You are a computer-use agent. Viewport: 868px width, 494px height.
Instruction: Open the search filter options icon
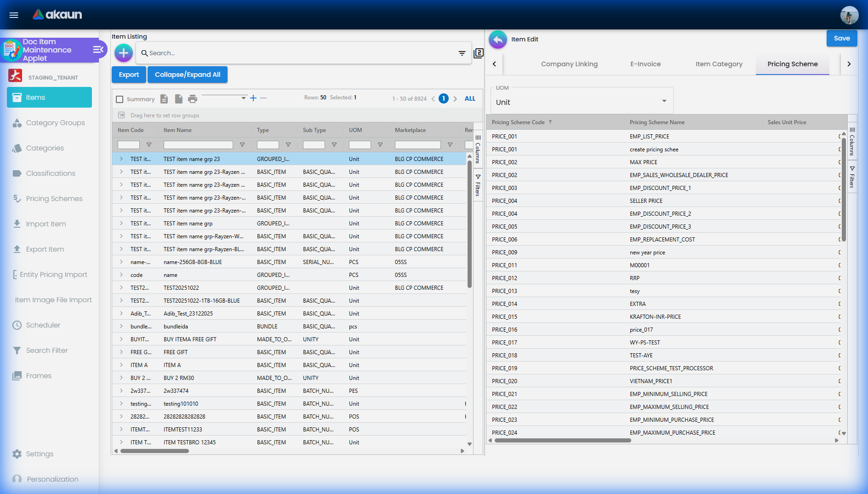pyautogui.click(x=462, y=53)
